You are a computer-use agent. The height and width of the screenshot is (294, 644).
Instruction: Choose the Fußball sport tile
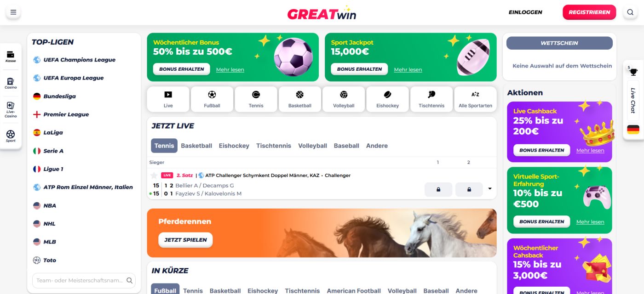(x=212, y=99)
